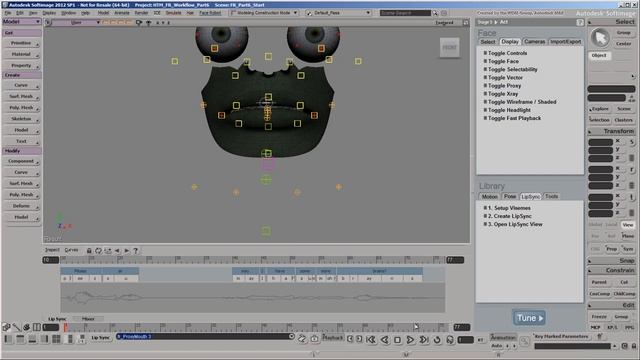Switch to the Cameras tab
This screenshot has height=360, width=640.
tap(534, 42)
